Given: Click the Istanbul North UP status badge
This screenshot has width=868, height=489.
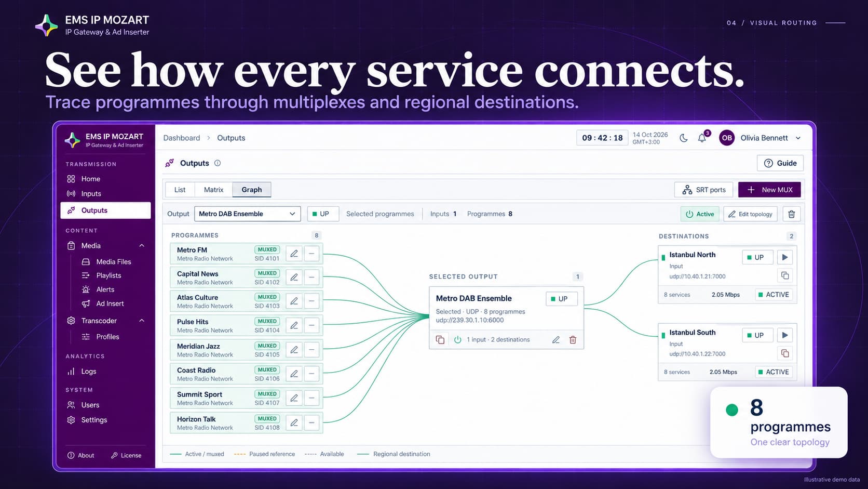Looking at the screenshot, I should pos(757,257).
